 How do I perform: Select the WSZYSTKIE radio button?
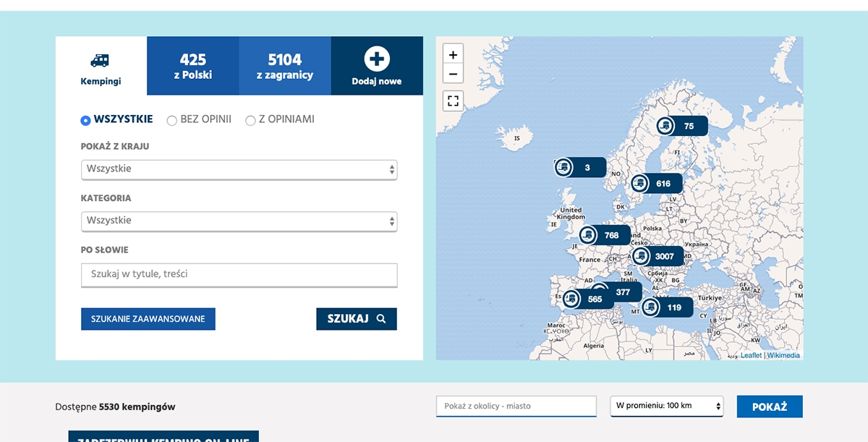point(85,120)
